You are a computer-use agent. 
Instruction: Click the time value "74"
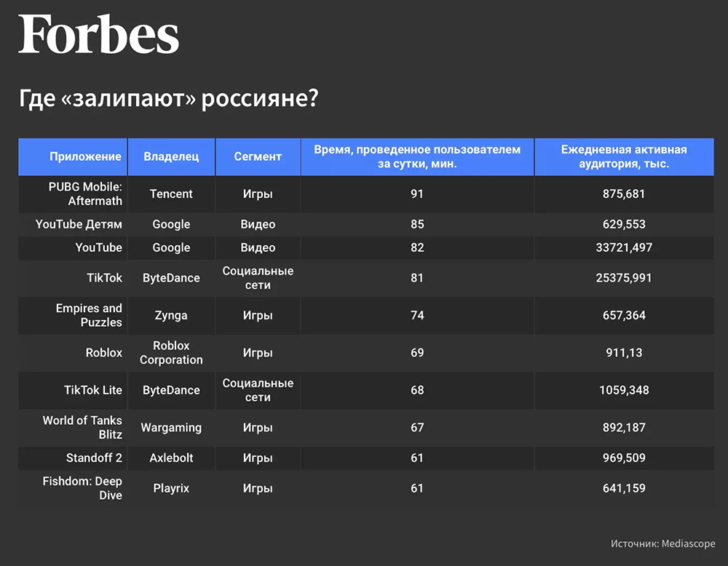[417, 316]
